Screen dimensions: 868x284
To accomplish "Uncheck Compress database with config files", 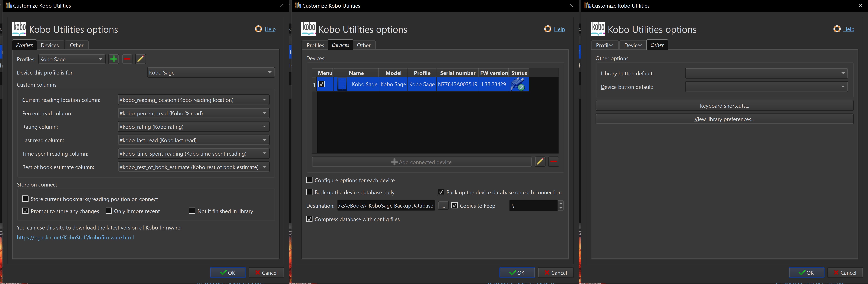I will (309, 219).
